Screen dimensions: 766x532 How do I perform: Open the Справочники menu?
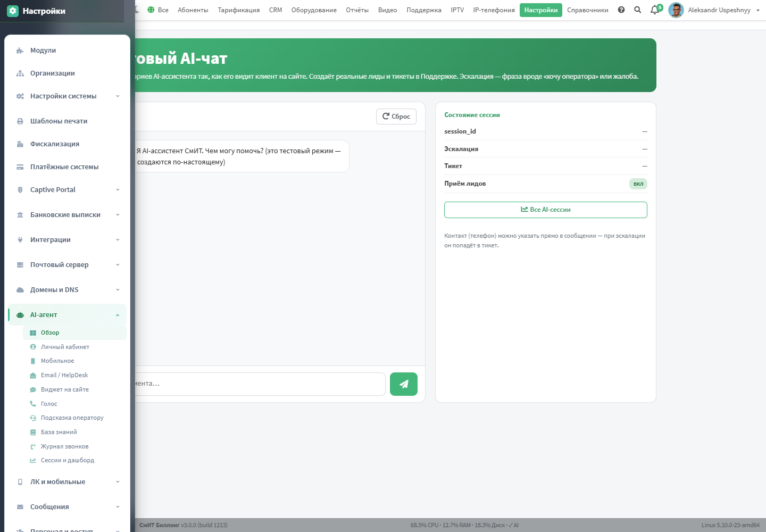coord(588,10)
